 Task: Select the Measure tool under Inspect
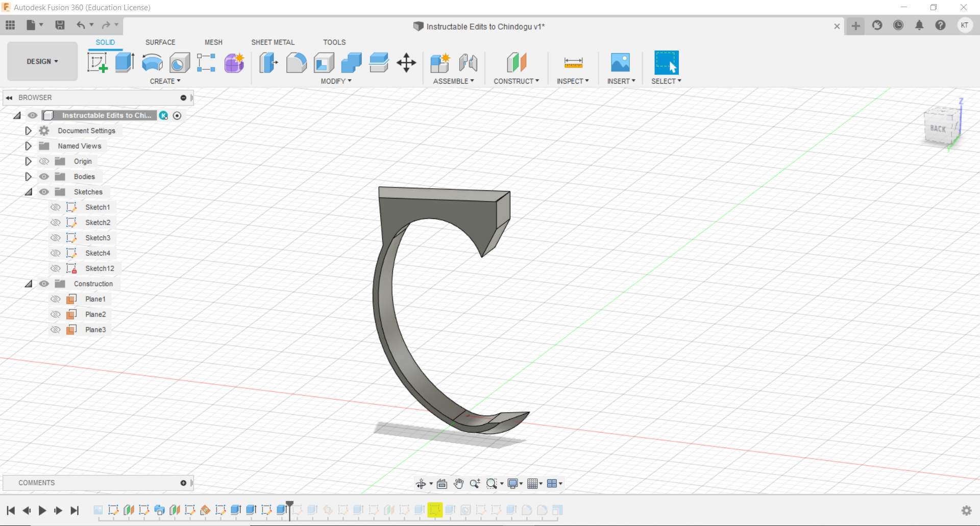click(x=573, y=63)
